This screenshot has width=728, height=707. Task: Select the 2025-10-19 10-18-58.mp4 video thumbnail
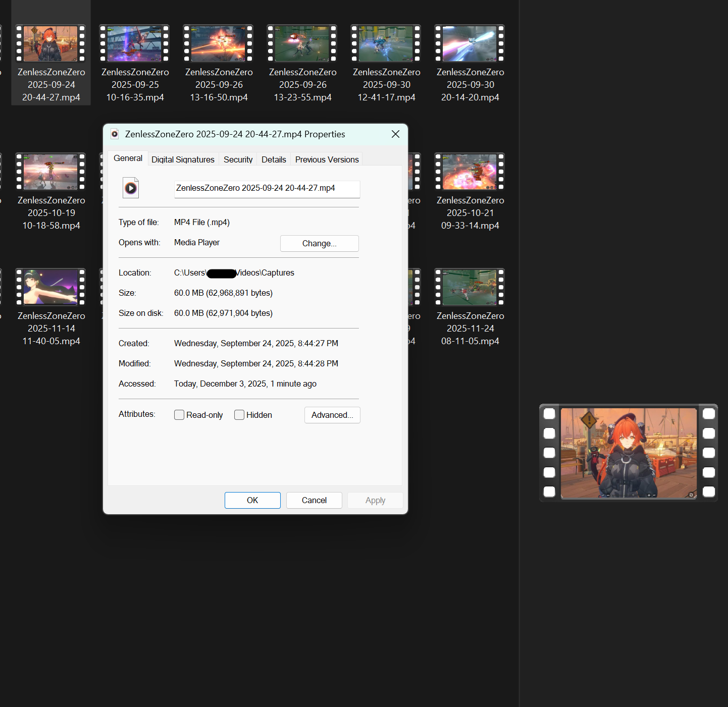(50, 172)
